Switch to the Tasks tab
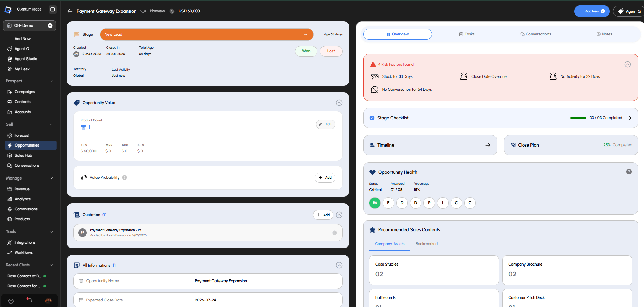Screen dimensions: 644x307 pyautogui.click(x=467, y=34)
